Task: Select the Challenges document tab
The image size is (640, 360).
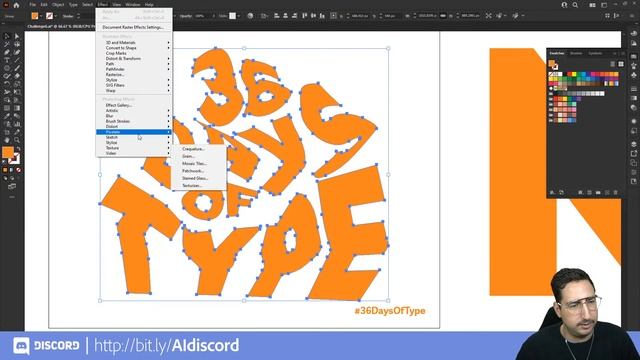Action: coord(61,27)
